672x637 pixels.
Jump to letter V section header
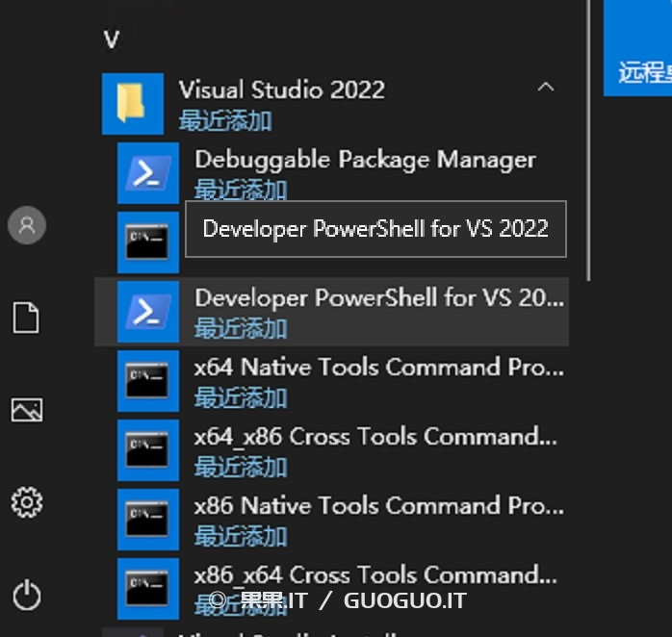coord(112,39)
